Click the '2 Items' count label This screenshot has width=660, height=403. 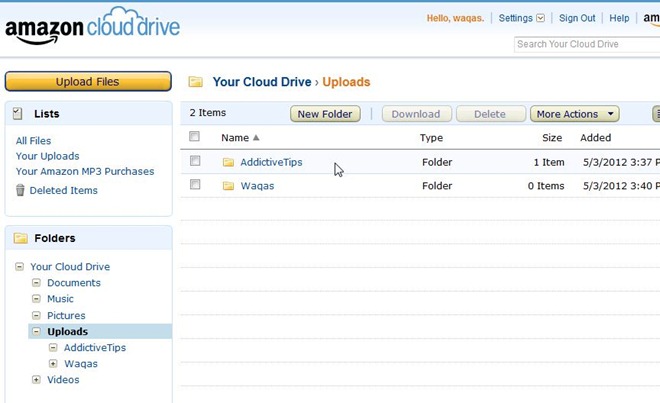[x=208, y=112]
